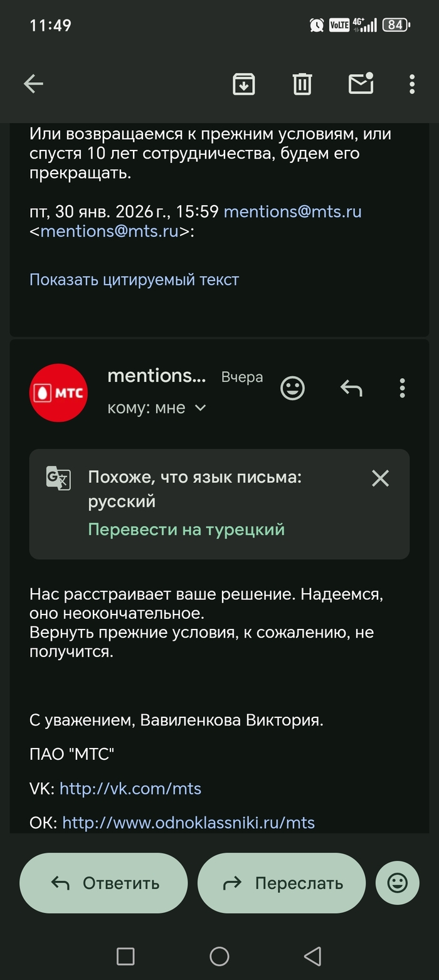Expand recipient details next to "кому: мне"
The height and width of the screenshot is (980, 439).
(x=200, y=408)
